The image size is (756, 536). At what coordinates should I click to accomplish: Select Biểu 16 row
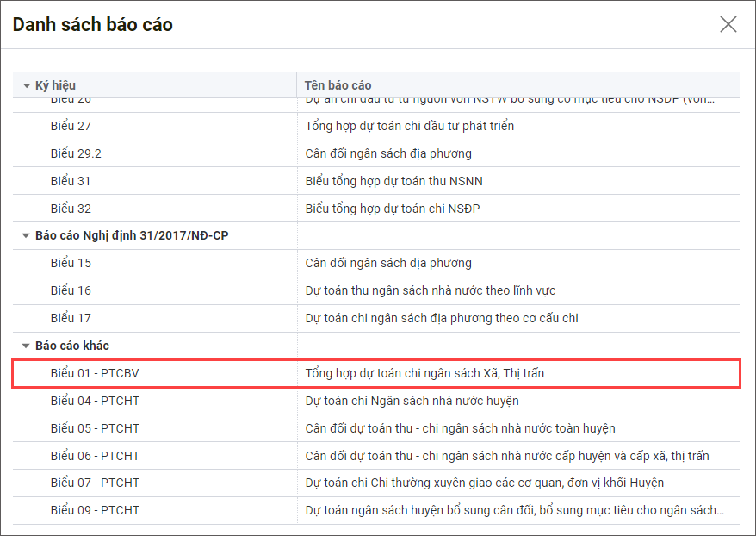pyautogui.click(x=71, y=290)
